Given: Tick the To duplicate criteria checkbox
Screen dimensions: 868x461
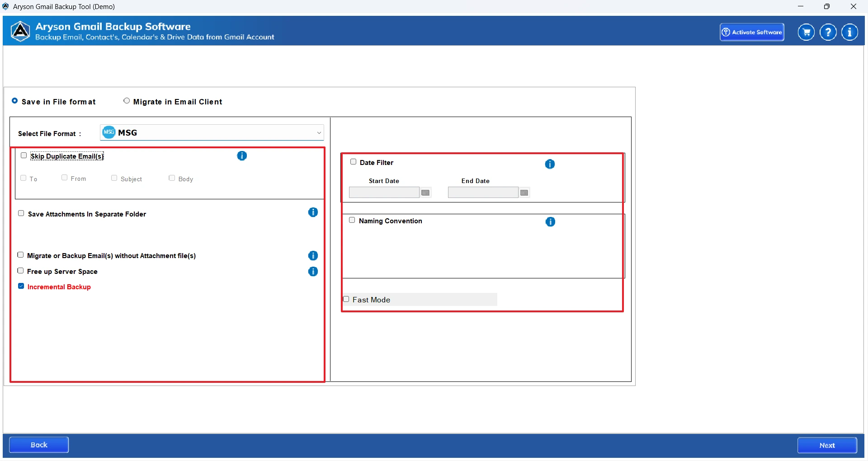Looking at the screenshot, I should [x=24, y=178].
